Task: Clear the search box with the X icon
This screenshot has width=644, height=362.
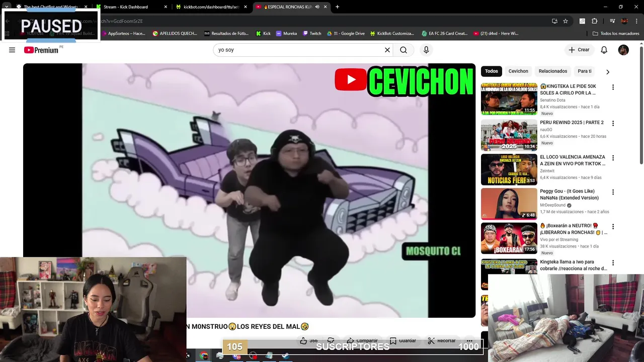Action: point(387,50)
